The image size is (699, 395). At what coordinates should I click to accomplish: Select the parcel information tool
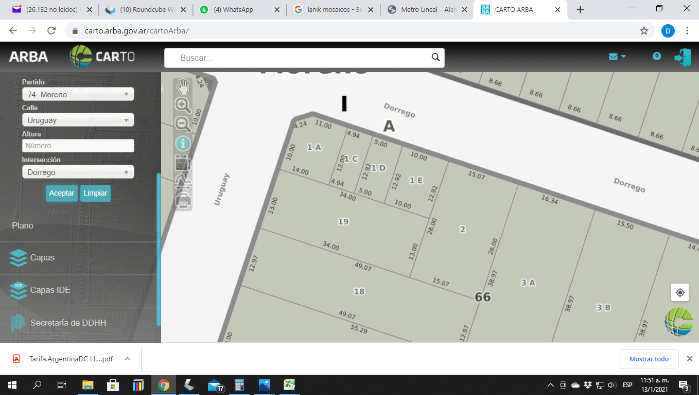click(183, 144)
